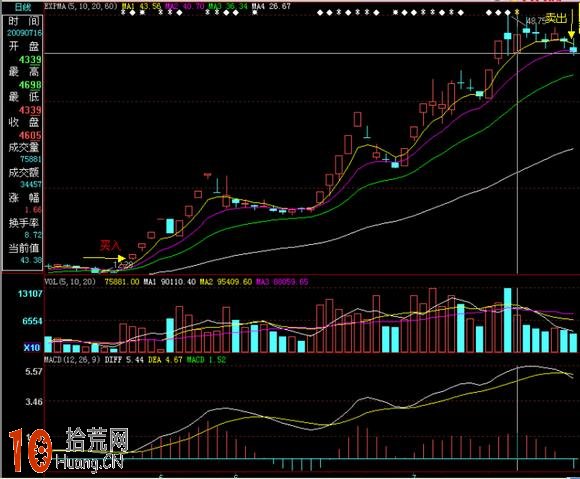Open the MACD(12,26,9) indicator label

click(72, 360)
